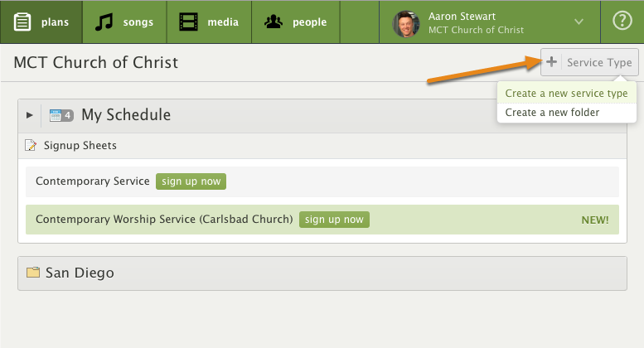Viewport: 644px width, 348px height.
Task: Click the plans clipboard icon
Action: (x=22, y=22)
